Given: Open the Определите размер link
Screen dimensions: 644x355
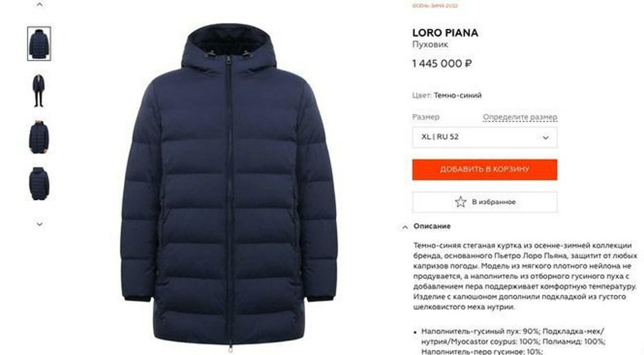Looking at the screenshot, I should pos(520,117).
